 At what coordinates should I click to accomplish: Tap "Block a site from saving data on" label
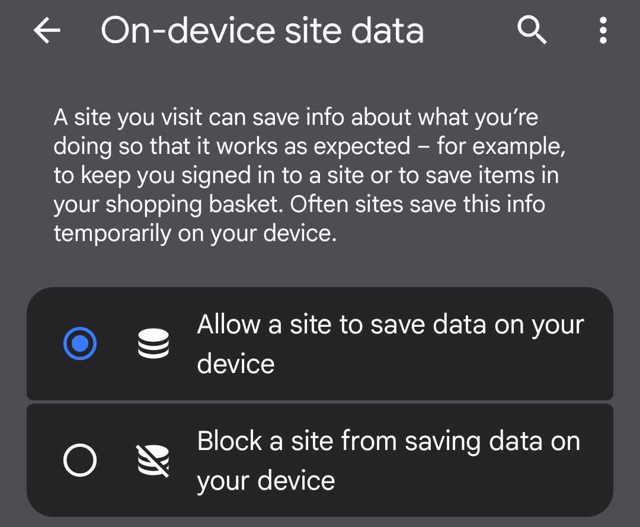tap(389, 441)
